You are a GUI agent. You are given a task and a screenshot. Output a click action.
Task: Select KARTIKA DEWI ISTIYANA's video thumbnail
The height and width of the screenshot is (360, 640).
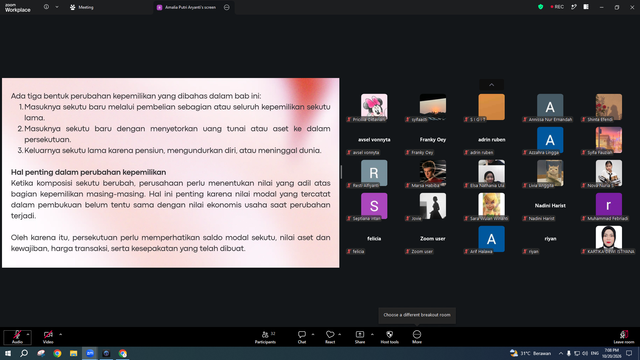tap(609, 239)
